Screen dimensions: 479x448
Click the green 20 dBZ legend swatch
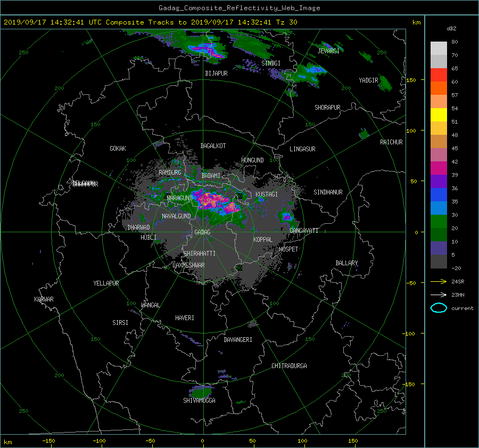[439, 222]
